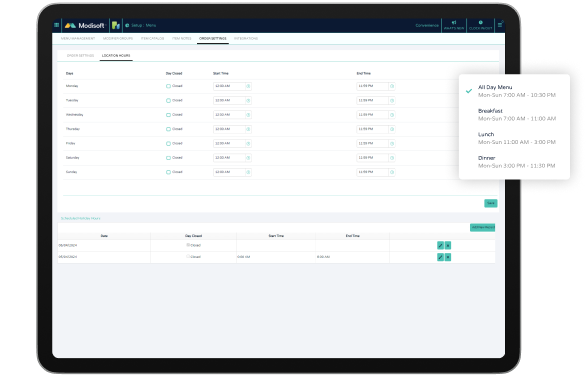Open the hamburger menu beside the Modisoft logo
The image size is (587, 376).
57,25
